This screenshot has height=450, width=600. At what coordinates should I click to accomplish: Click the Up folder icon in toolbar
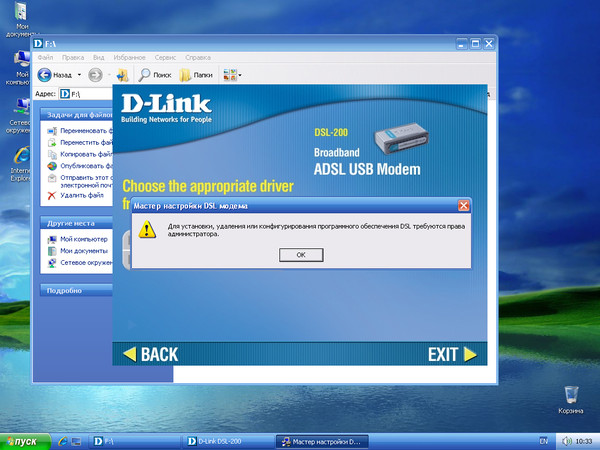tap(122, 75)
